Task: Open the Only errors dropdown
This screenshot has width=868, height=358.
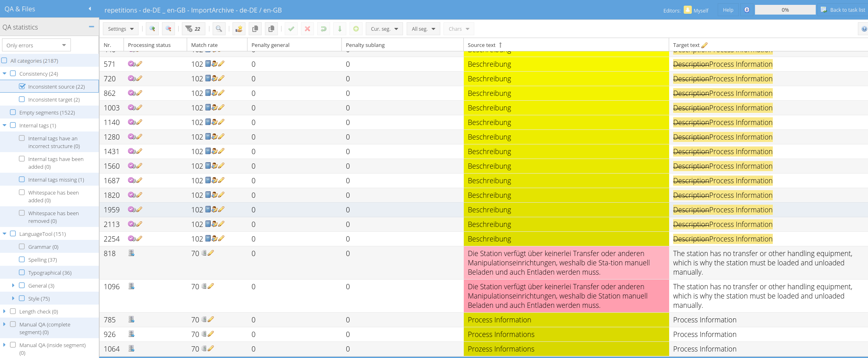Action: (x=36, y=45)
